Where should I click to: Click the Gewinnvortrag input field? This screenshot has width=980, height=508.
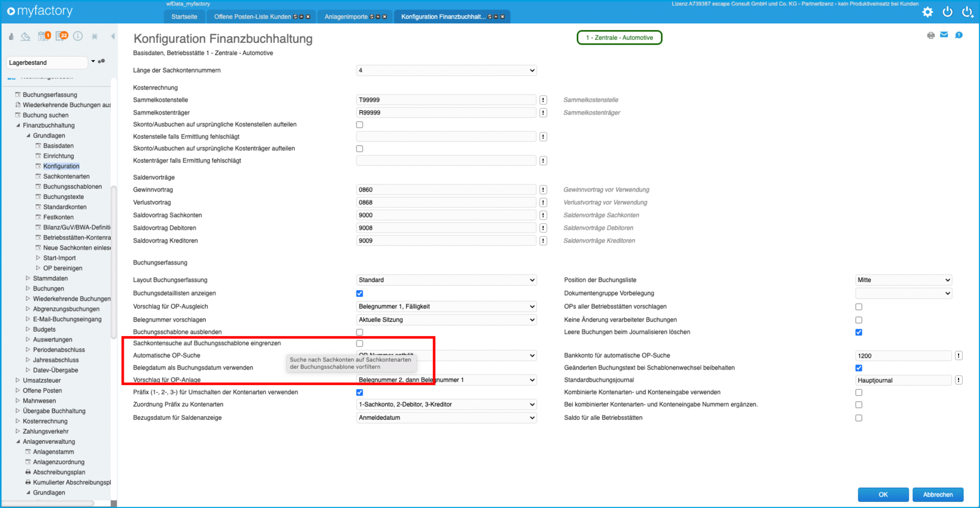pos(446,190)
